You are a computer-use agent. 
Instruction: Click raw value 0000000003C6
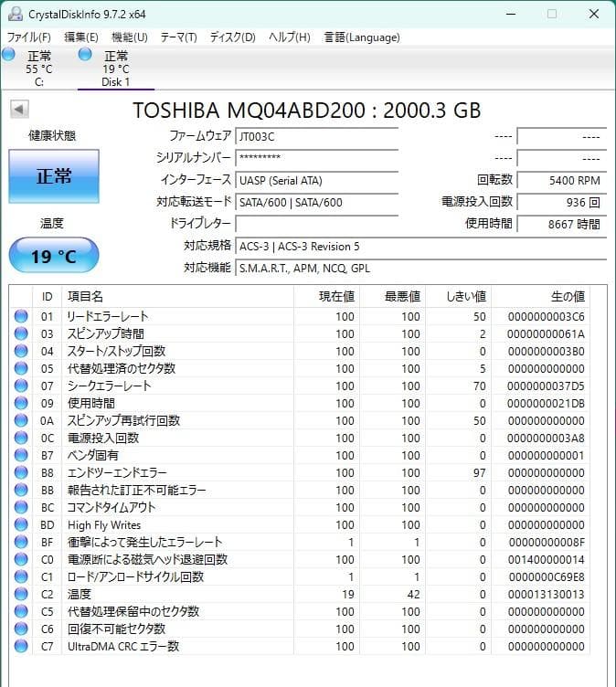(x=547, y=316)
